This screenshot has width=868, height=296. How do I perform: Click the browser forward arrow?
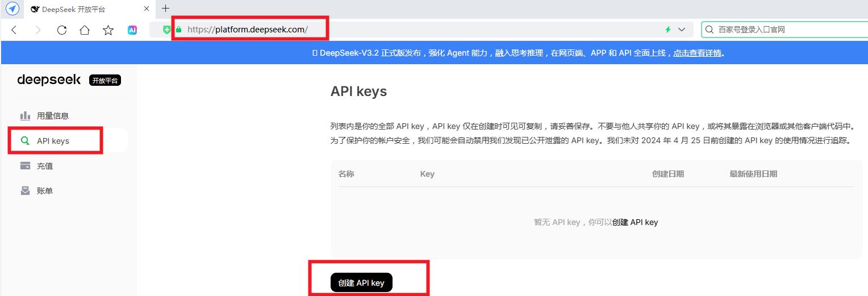38,30
